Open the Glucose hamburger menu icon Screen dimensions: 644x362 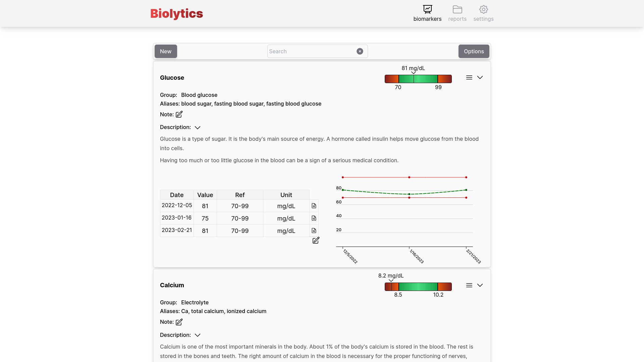(469, 77)
